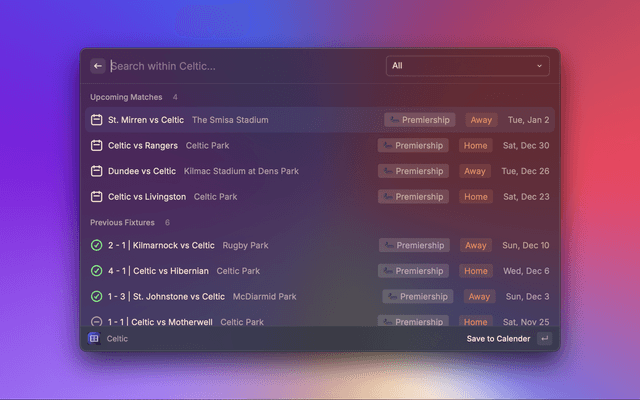Image resolution: width=640 pixels, height=400 pixels.
Task: Open the All filter dropdown
Action: (467, 66)
